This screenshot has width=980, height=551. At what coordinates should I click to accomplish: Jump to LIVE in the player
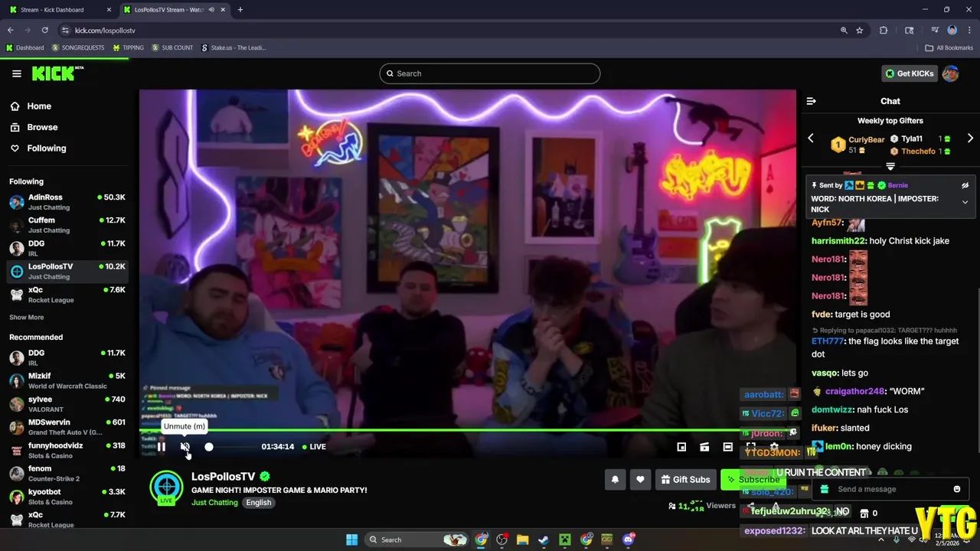coord(314,447)
